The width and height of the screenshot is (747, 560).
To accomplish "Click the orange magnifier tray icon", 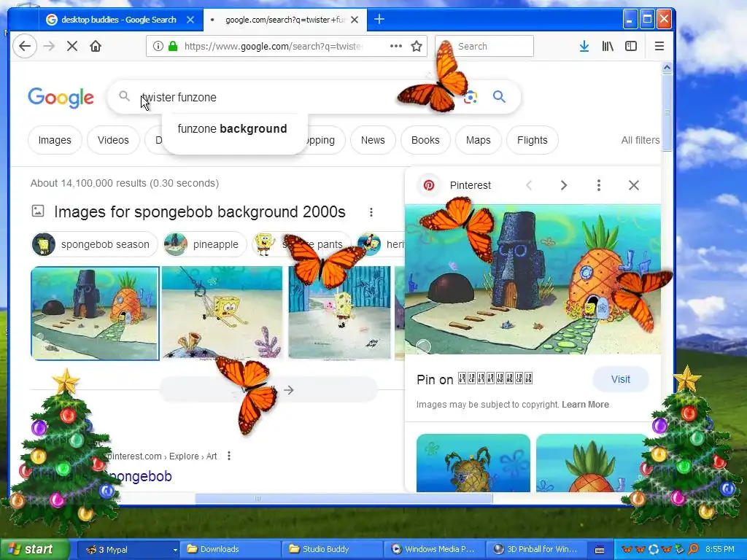I will (x=693, y=550).
